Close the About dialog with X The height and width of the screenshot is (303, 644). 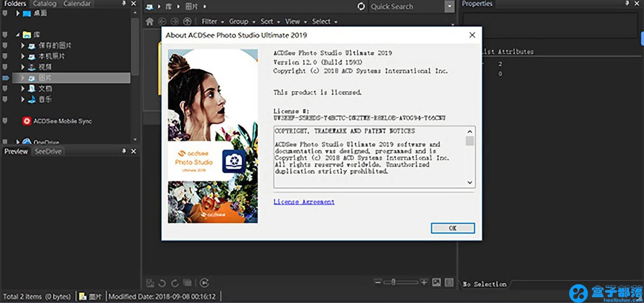point(472,35)
